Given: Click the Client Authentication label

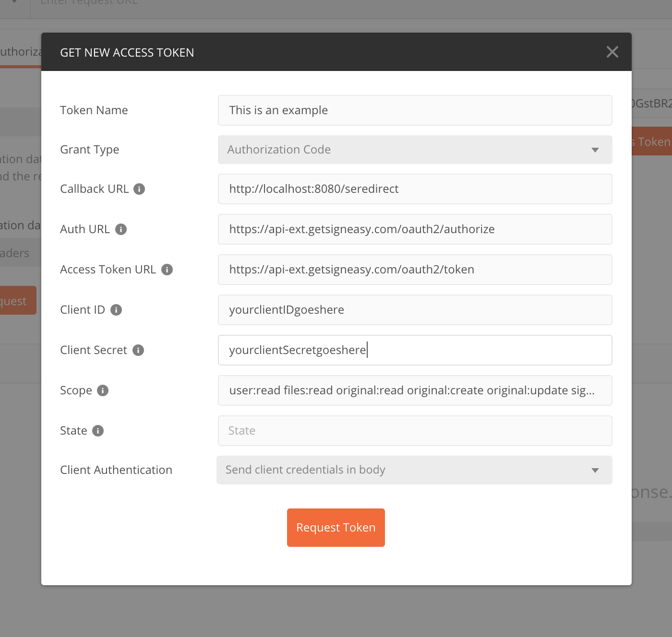Looking at the screenshot, I should [116, 470].
